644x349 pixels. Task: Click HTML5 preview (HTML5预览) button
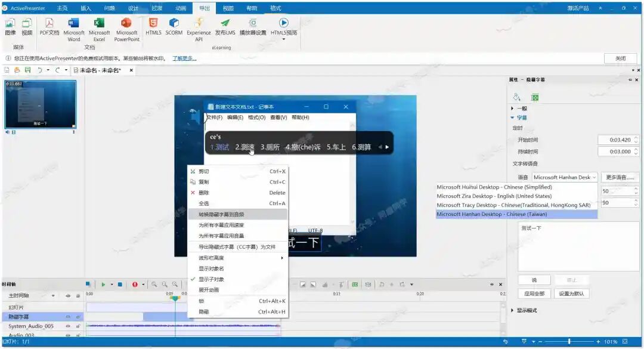[x=283, y=28]
